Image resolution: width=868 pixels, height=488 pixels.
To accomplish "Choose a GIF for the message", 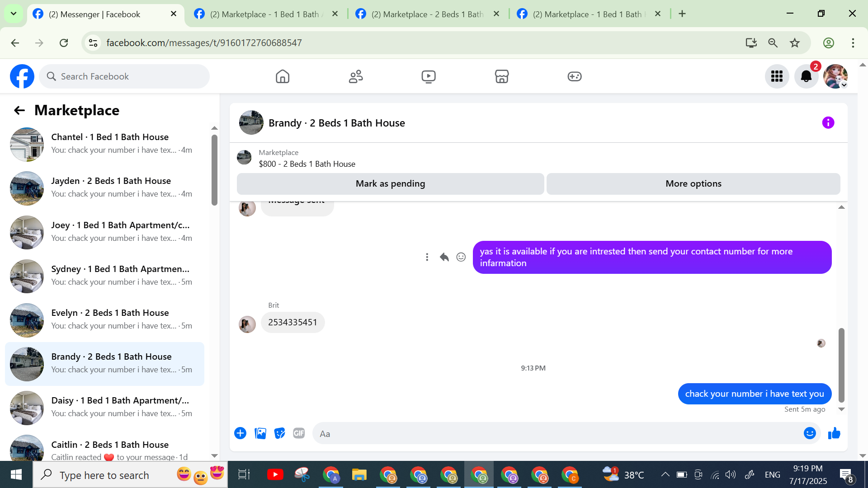I will point(299,433).
